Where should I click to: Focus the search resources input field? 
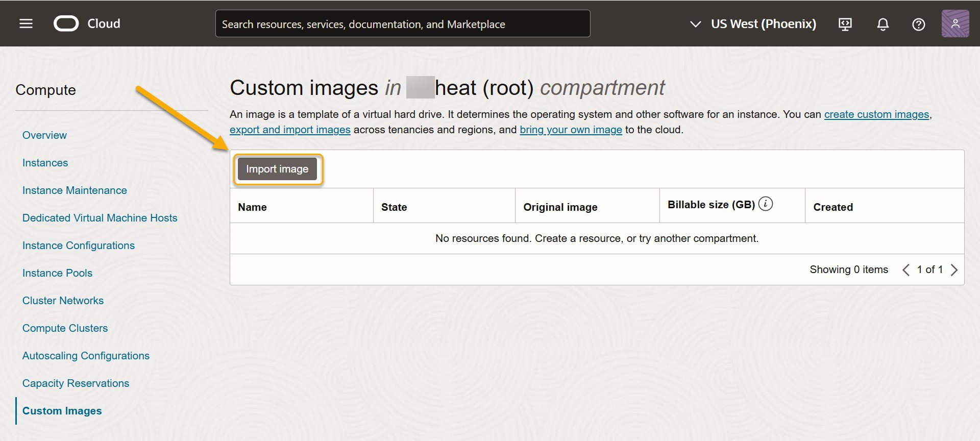pyautogui.click(x=402, y=24)
